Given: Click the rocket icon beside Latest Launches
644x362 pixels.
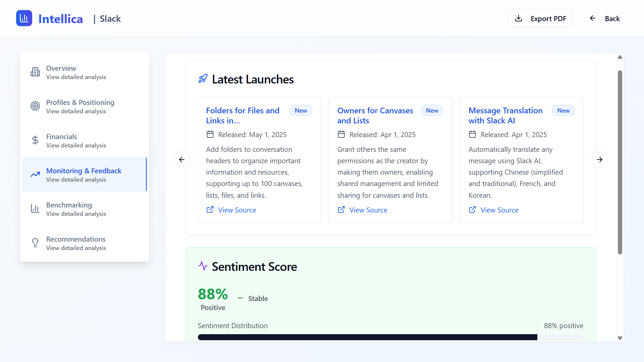Looking at the screenshot, I should tap(203, 79).
